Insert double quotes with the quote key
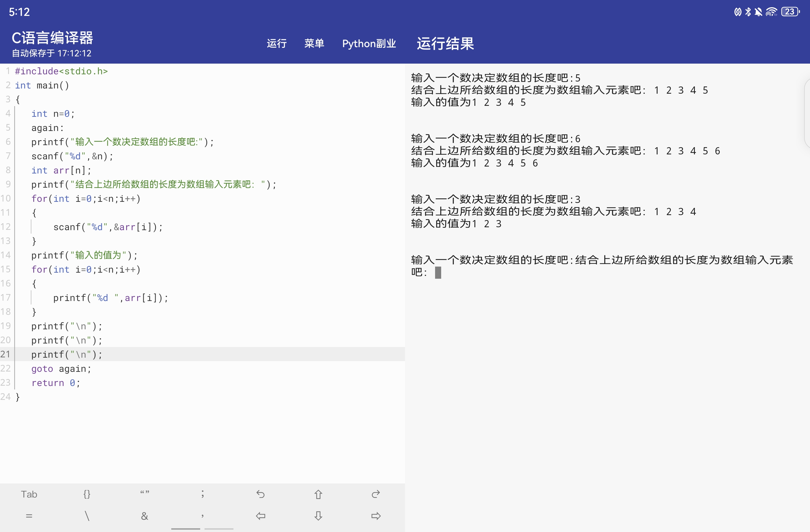The image size is (810, 532). 145,493
